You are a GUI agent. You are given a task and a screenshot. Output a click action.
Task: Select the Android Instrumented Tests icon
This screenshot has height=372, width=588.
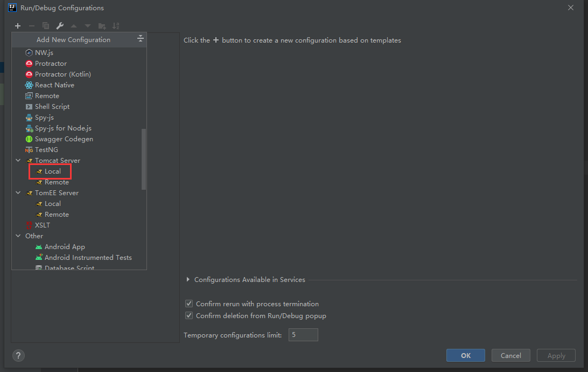(39, 258)
